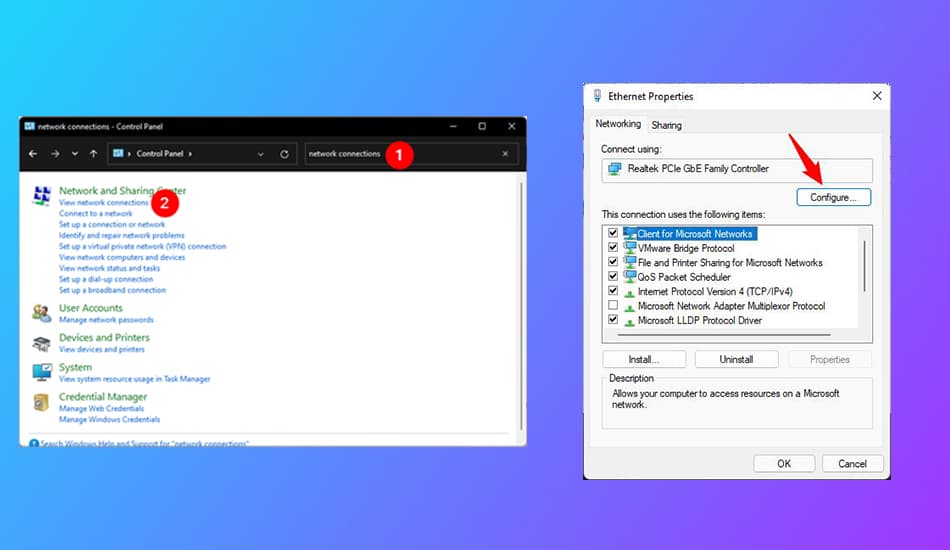Open Manage network passwords link
950x550 pixels.
pyautogui.click(x=106, y=319)
